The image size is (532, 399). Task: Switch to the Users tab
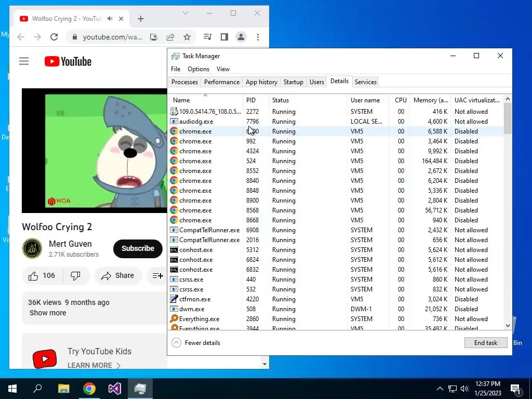coord(316,82)
